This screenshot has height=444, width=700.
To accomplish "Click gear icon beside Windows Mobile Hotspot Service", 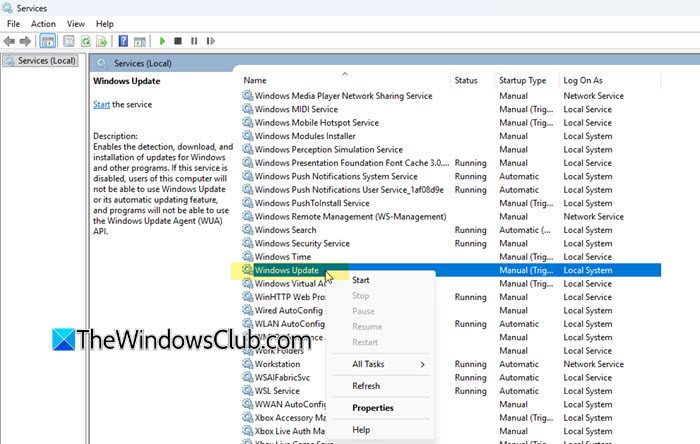I will (x=247, y=122).
